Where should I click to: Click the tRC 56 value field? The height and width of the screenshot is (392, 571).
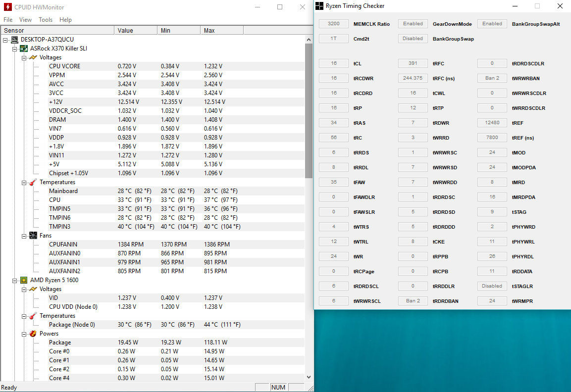point(334,138)
